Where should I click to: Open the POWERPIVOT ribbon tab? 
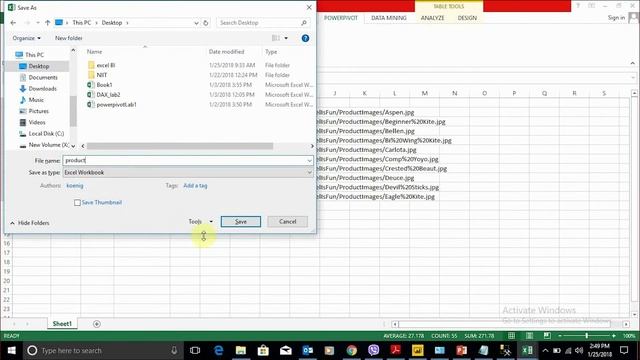[x=341, y=18]
